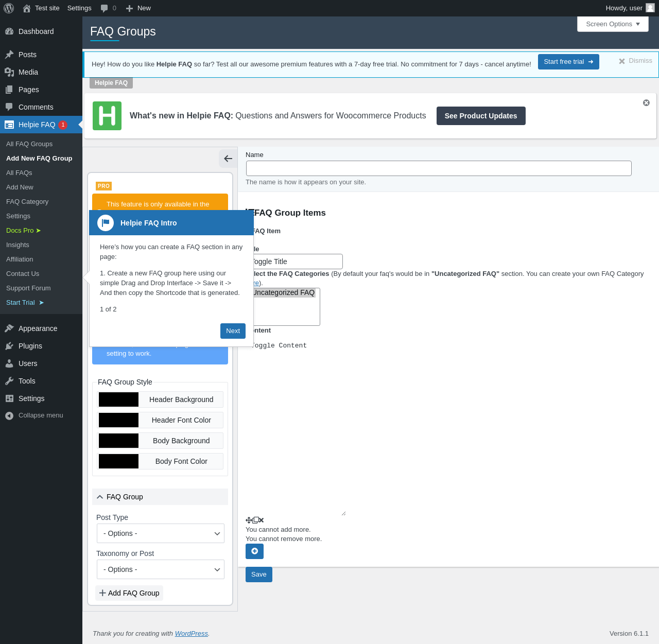Click the Dashboard gauge icon
The height and width of the screenshot is (644, 659).
9,31
